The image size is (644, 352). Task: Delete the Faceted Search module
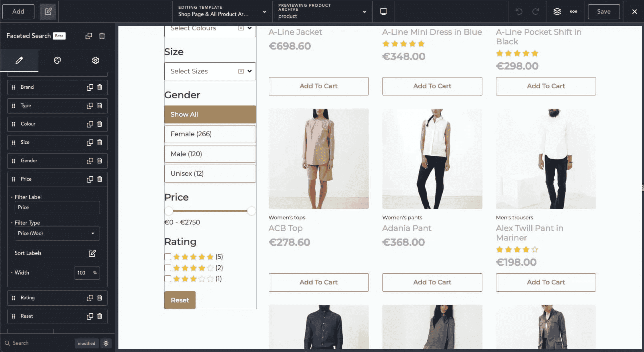102,36
